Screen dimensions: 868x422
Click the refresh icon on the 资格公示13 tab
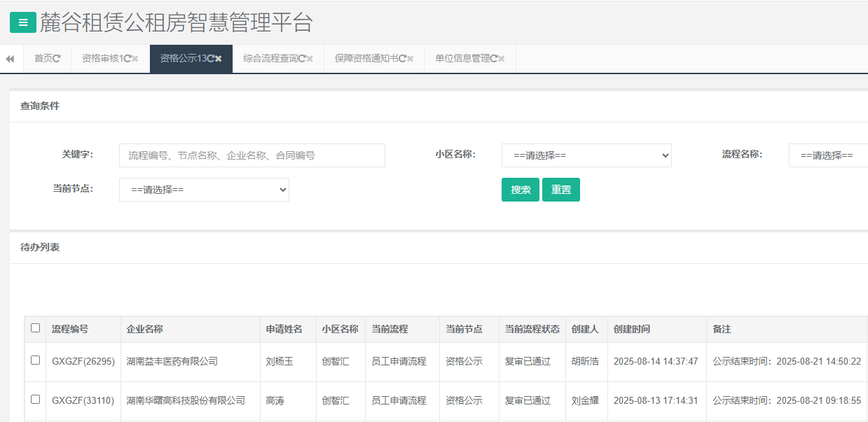211,59
